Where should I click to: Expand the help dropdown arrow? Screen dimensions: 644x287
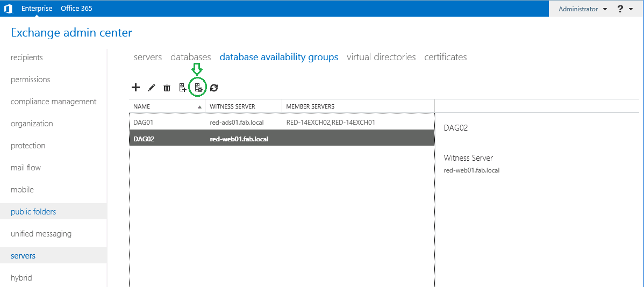tap(631, 9)
